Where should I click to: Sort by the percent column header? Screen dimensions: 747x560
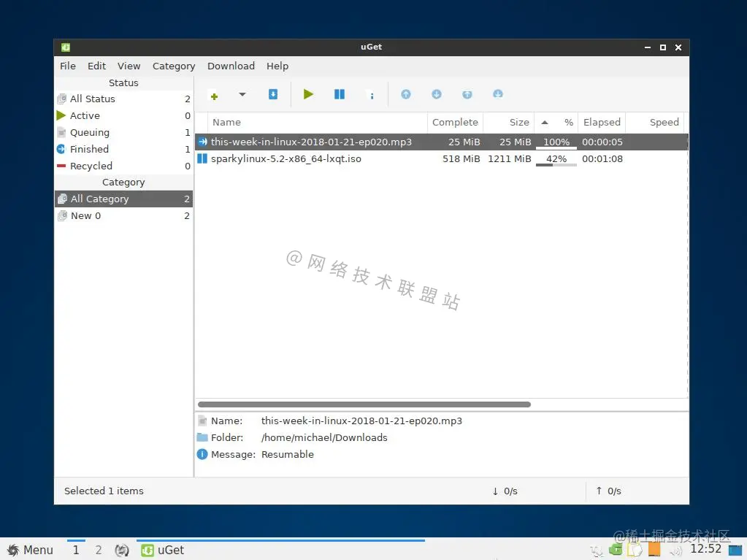click(x=556, y=123)
